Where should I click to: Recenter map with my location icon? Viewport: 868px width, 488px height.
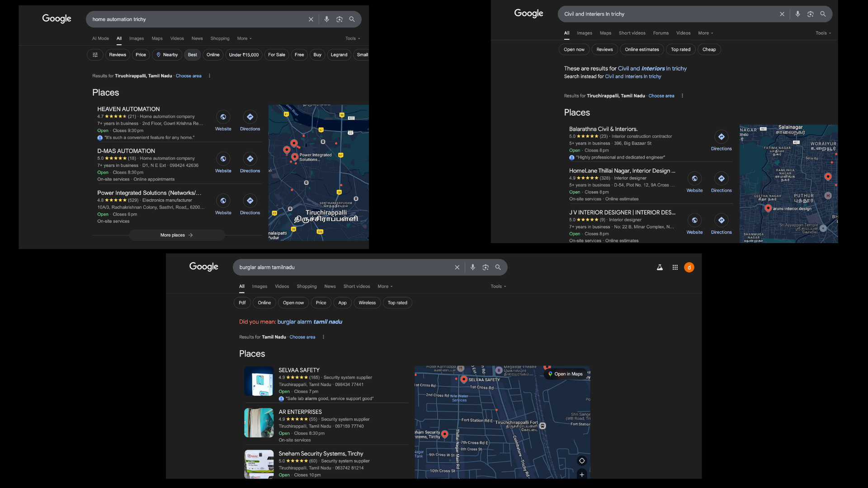(x=581, y=461)
